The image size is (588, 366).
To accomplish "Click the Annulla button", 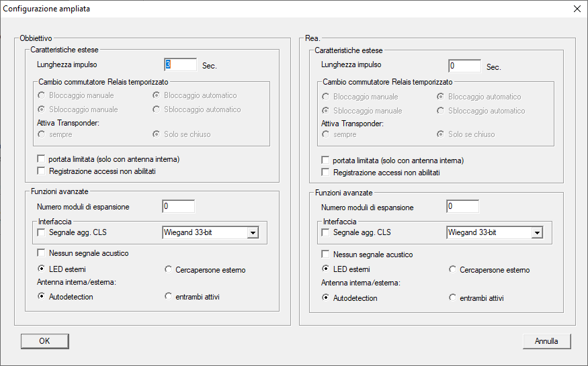I will coord(546,341).
